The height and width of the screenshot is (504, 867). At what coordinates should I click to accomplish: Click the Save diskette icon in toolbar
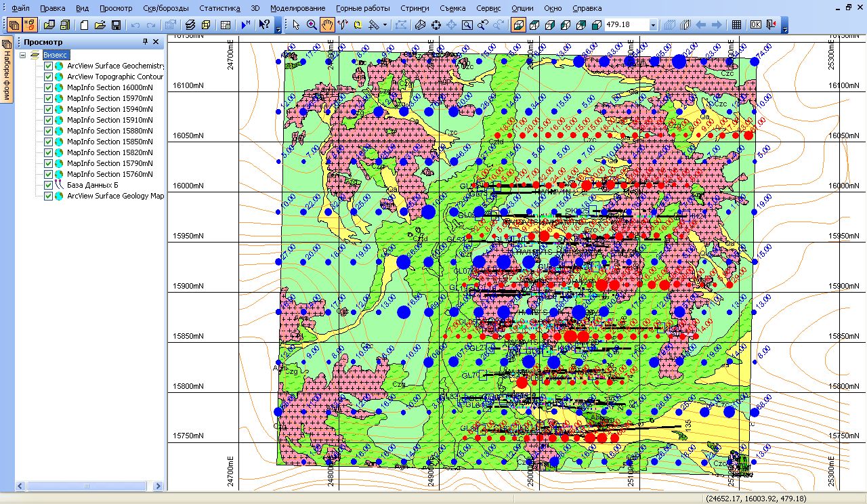[x=116, y=25]
